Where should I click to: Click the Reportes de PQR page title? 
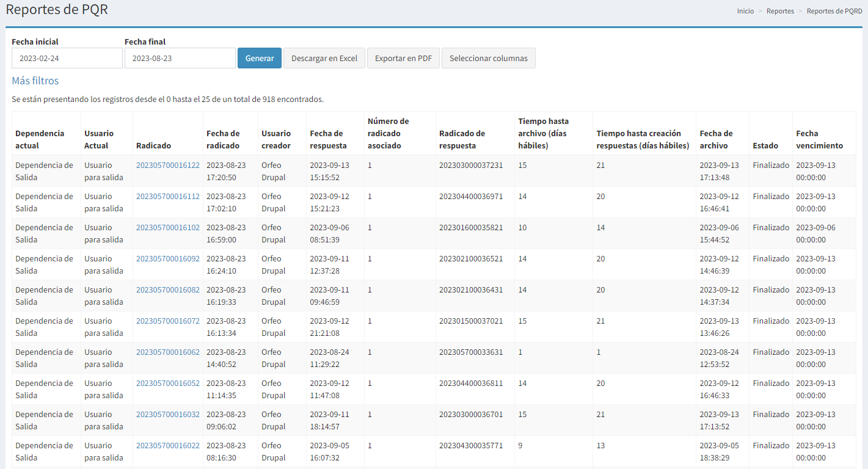click(x=57, y=10)
